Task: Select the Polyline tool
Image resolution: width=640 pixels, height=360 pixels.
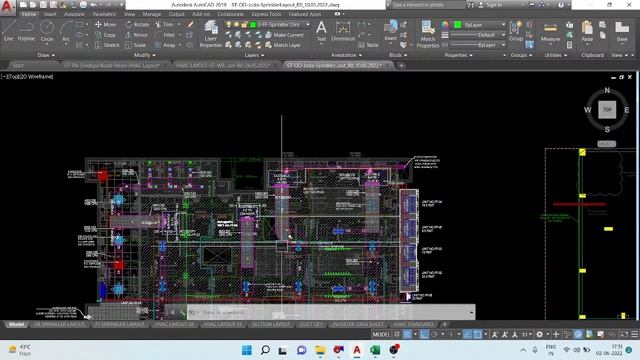Action: 26,31
